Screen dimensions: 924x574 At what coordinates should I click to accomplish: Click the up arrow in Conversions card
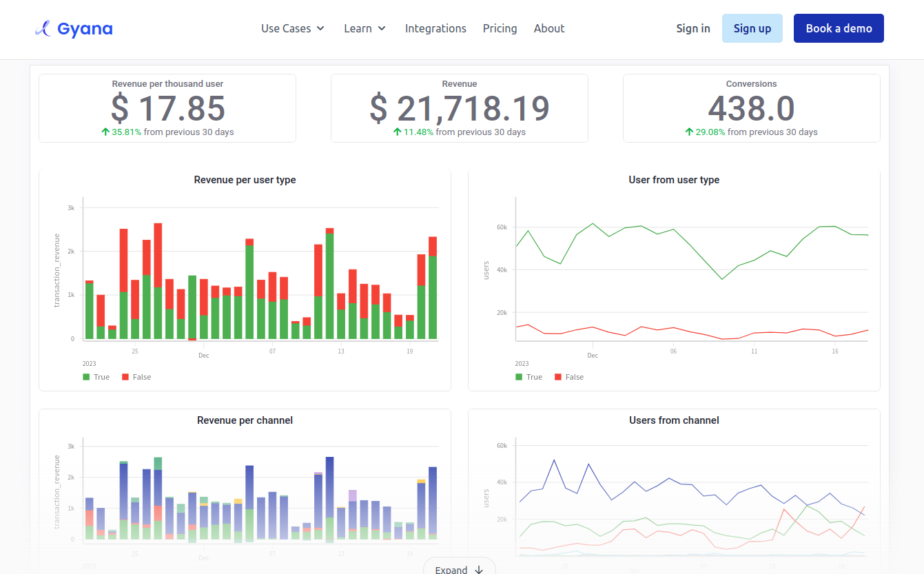(x=689, y=132)
